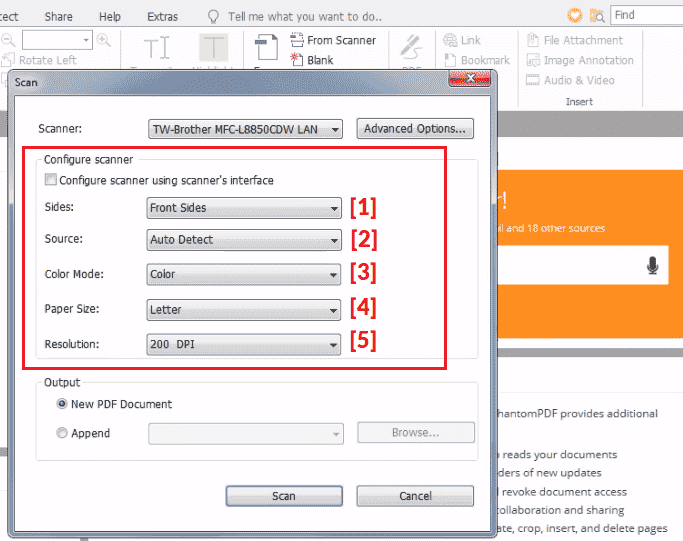Open the Color Mode dropdown
This screenshot has width=683, height=541.
[x=244, y=274]
